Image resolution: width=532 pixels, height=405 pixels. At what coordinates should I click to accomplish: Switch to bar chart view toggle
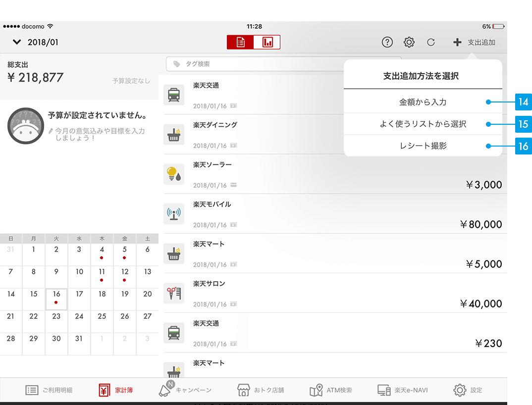click(267, 43)
